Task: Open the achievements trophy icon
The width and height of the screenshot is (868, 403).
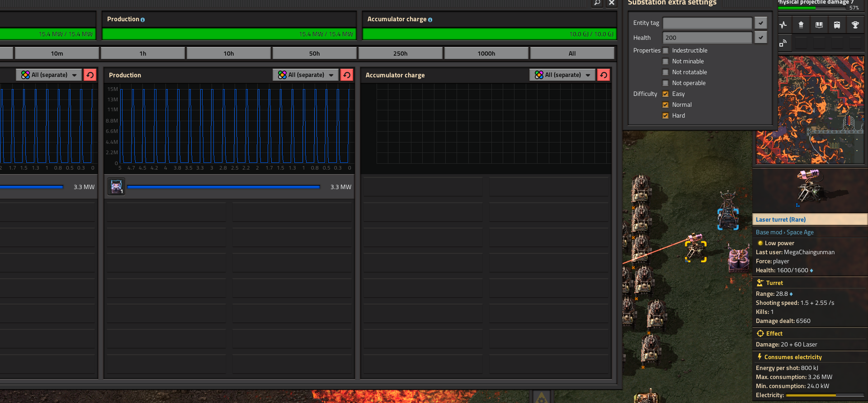Action: (x=855, y=25)
